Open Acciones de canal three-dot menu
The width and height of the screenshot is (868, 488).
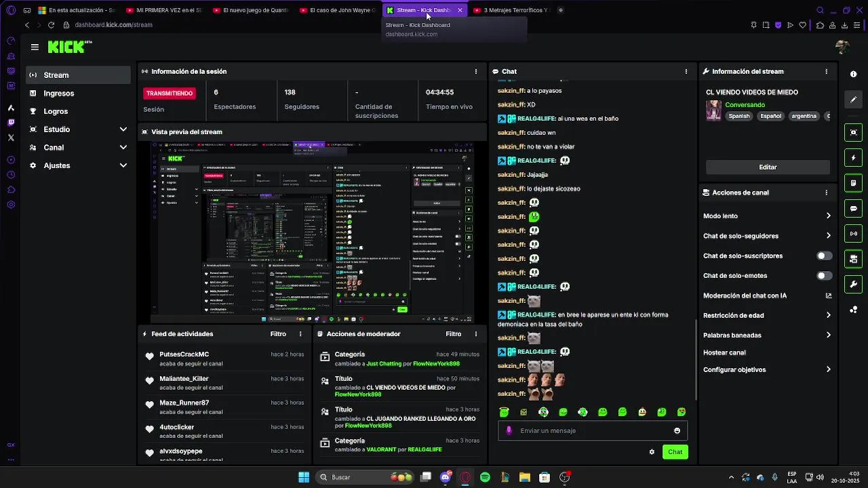point(826,192)
